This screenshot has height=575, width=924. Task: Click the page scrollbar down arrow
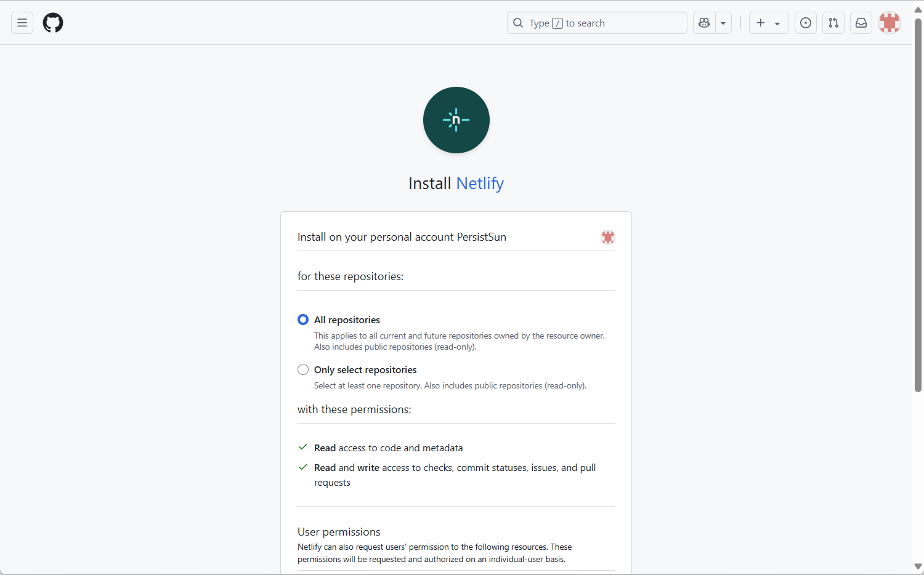[x=918, y=566]
